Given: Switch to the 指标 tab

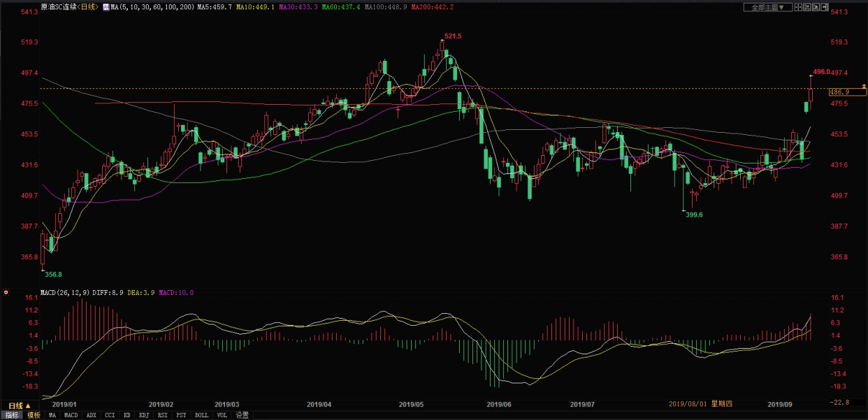Looking at the screenshot, I should pyautogui.click(x=12, y=415).
